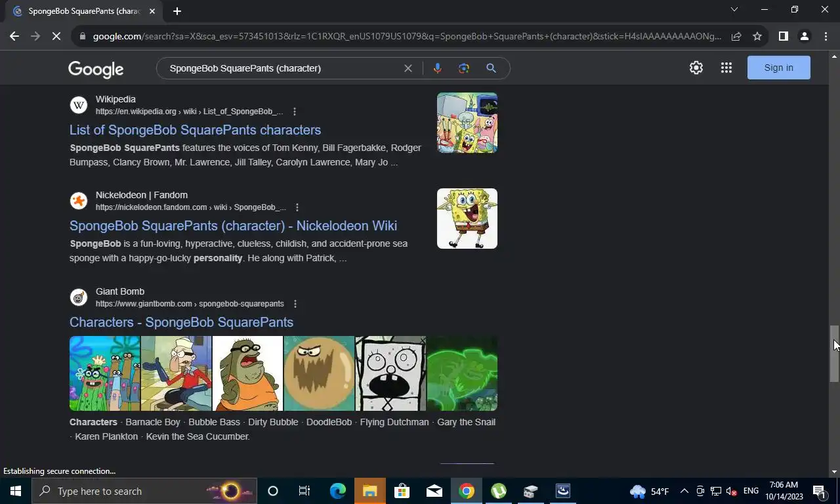Click the site info lock icon
The height and width of the screenshot is (504, 840).
pyautogui.click(x=82, y=36)
